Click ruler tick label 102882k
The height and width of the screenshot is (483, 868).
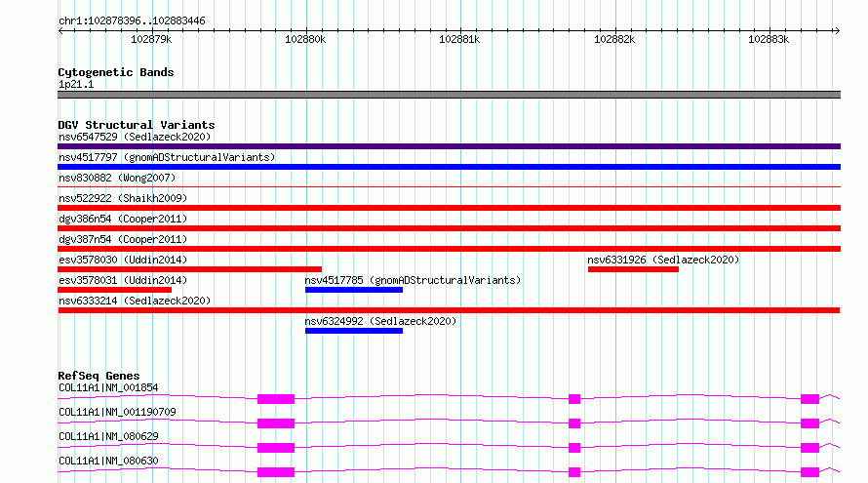point(614,39)
